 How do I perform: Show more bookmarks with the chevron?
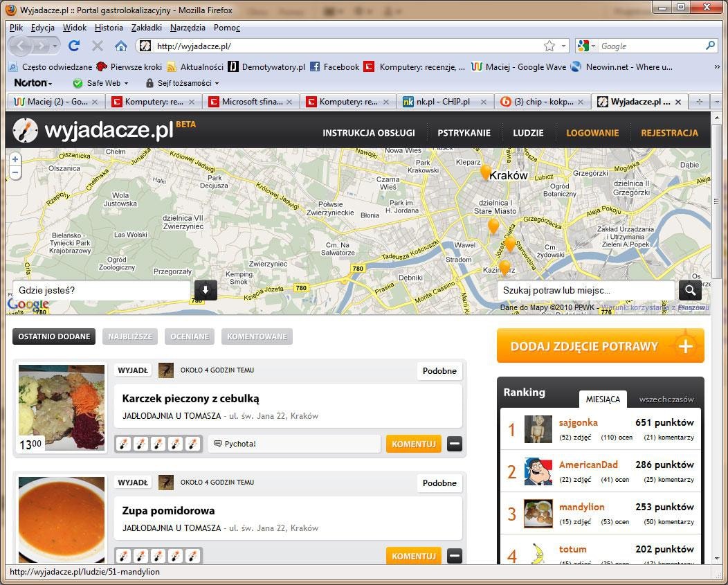(x=717, y=67)
